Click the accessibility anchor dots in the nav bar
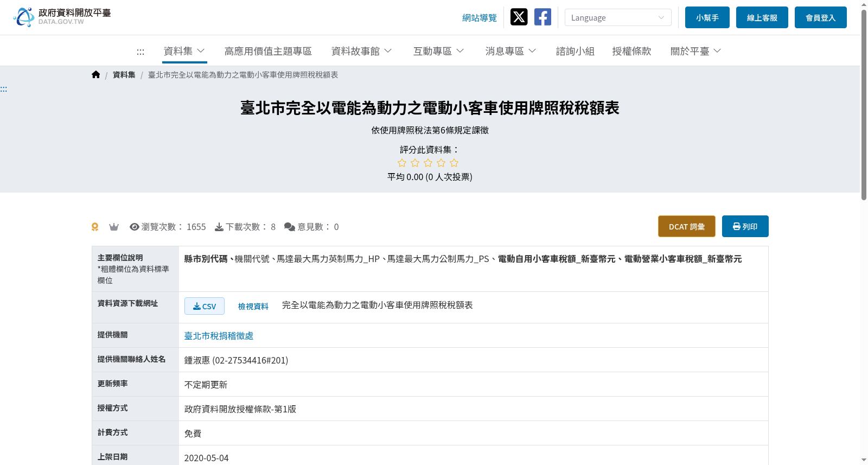The image size is (868, 465). pos(141,52)
